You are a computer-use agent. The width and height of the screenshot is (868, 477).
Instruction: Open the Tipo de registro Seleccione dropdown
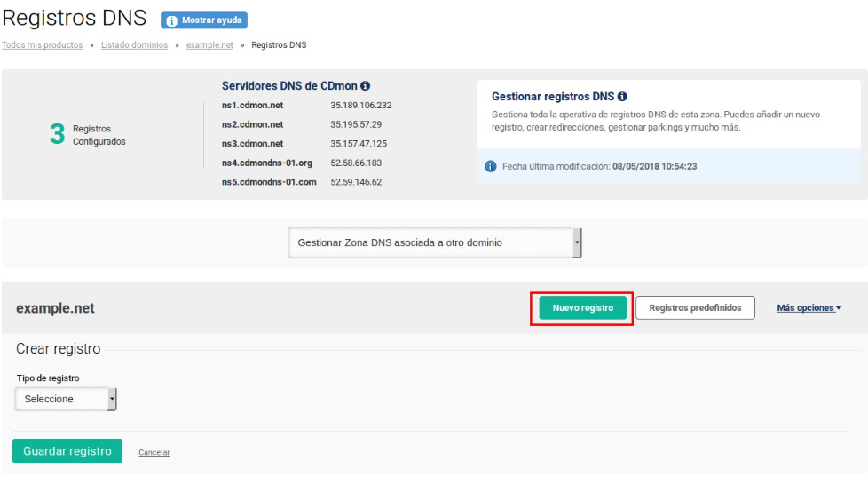click(66, 399)
